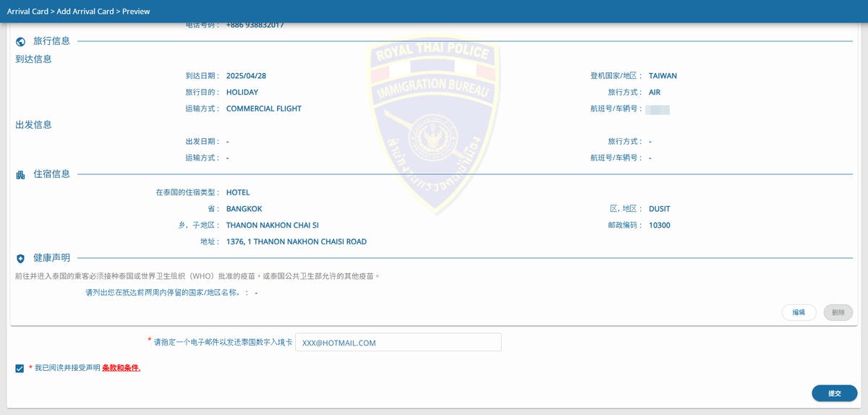Click the building icon beside 住宿信息

(x=20, y=174)
